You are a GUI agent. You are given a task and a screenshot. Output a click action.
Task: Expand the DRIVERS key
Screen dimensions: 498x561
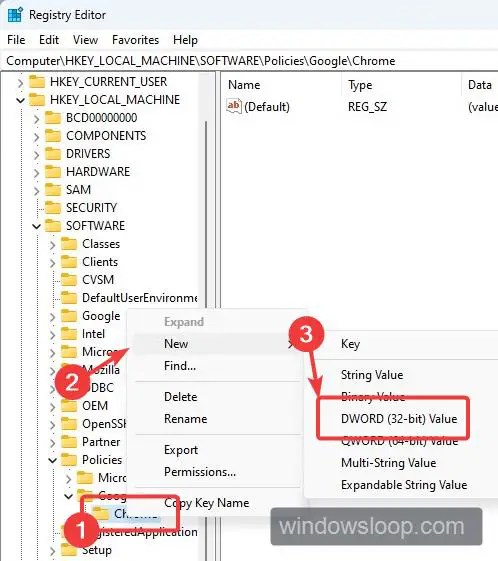pyautogui.click(x=36, y=155)
